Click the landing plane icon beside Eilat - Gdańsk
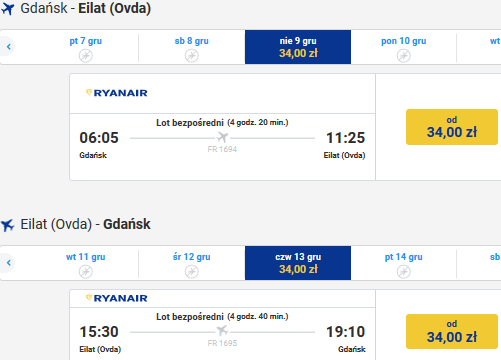The height and width of the screenshot is (360, 501). pyautogui.click(x=8, y=225)
